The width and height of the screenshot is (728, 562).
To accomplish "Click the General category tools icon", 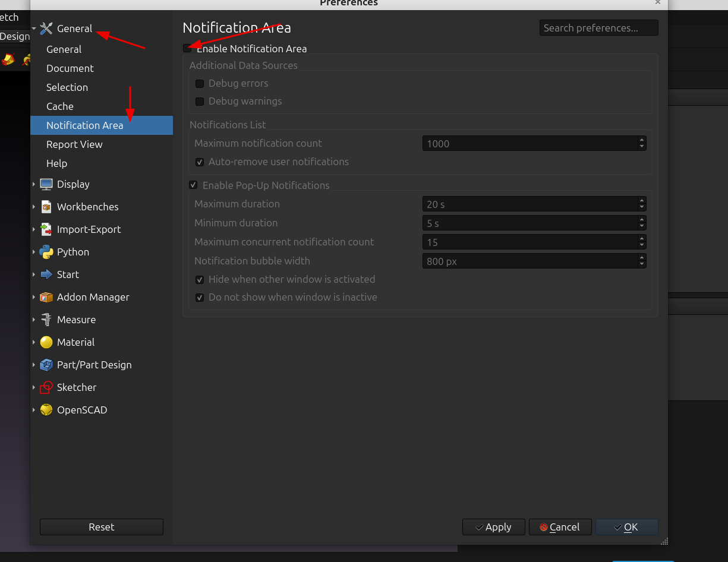I will pos(46,29).
